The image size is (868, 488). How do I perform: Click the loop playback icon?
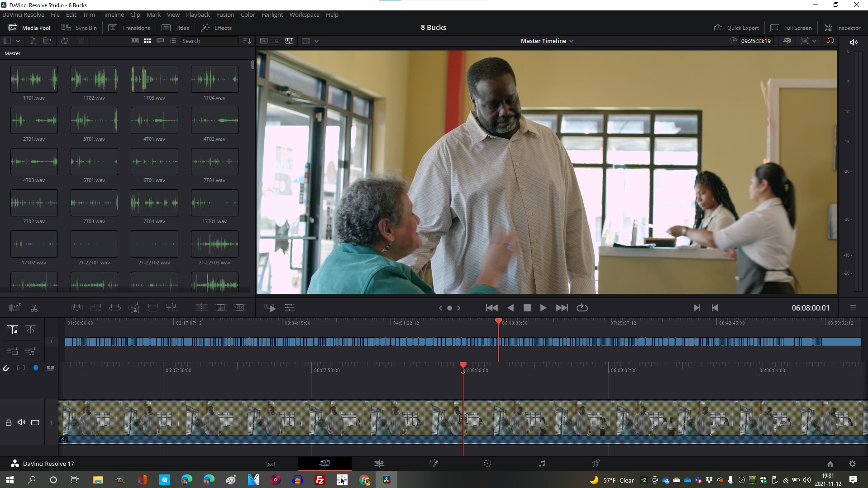click(x=582, y=308)
